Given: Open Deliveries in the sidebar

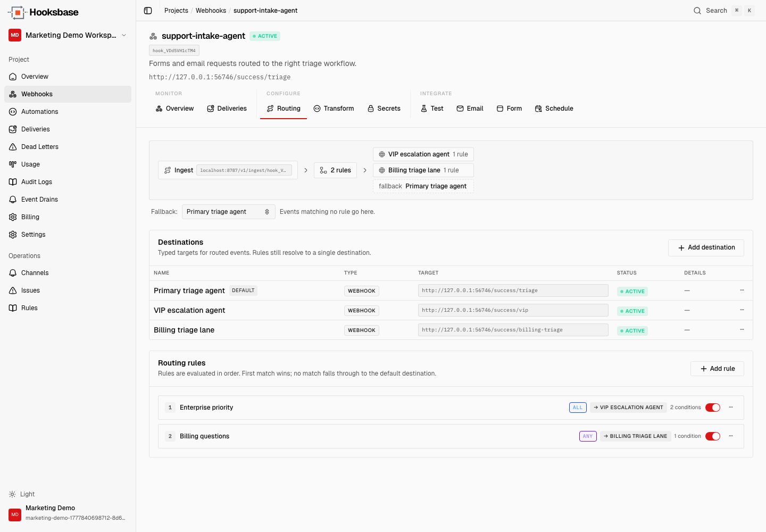Looking at the screenshot, I should coord(68,129).
